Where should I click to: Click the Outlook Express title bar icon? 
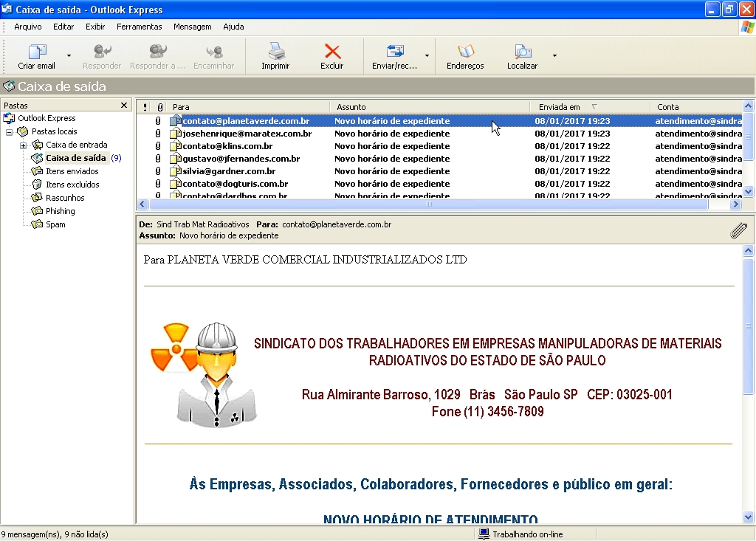7,9
